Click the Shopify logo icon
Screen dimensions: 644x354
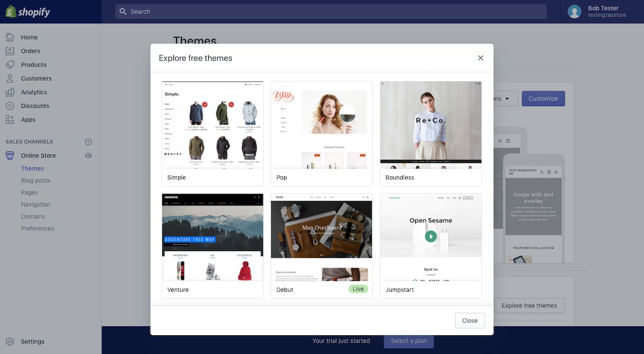click(x=11, y=11)
